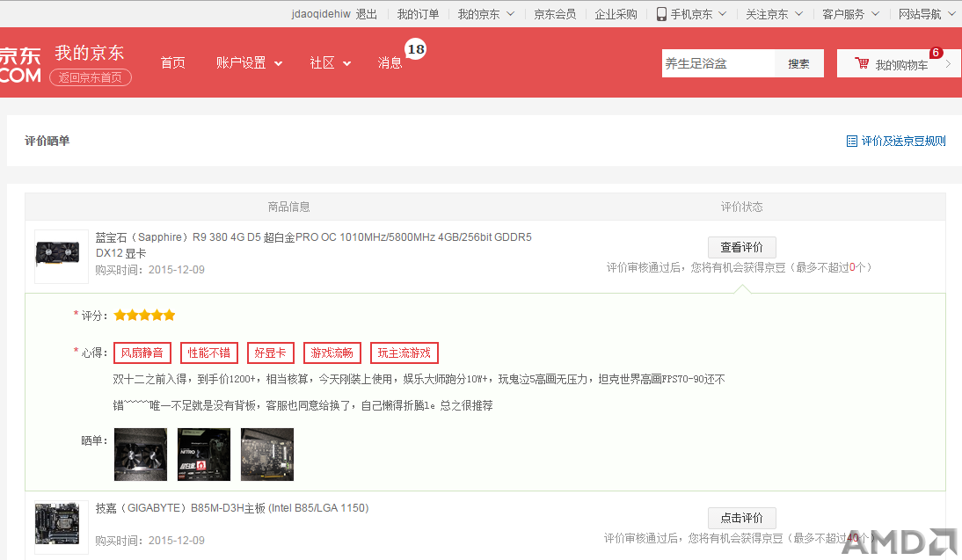Click the review text starting 双十二之前入得
The height and width of the screenshot is (560, 962).
click(419, 392)
